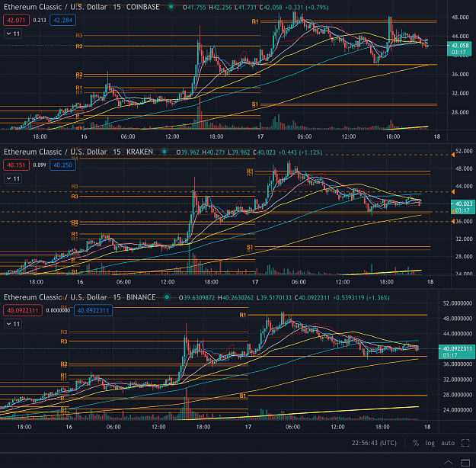This screenshot has height=468, width=476.
Task: Click current price label 40.023 on KRAKEN axis
Action: (463, 207)
